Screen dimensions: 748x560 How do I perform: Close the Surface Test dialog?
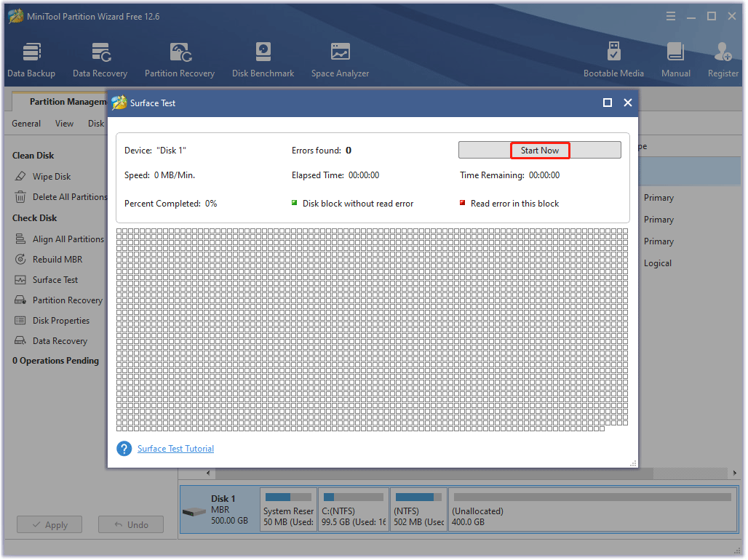(x=628, y=103)
